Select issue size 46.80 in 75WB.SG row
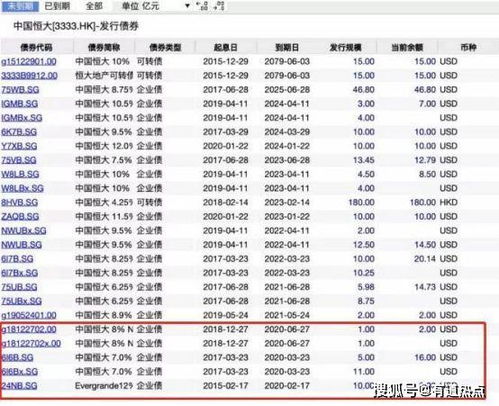Image resolution: width=499 pixels, height=406 pixels. pyautogui.click(x=364, y=90)
